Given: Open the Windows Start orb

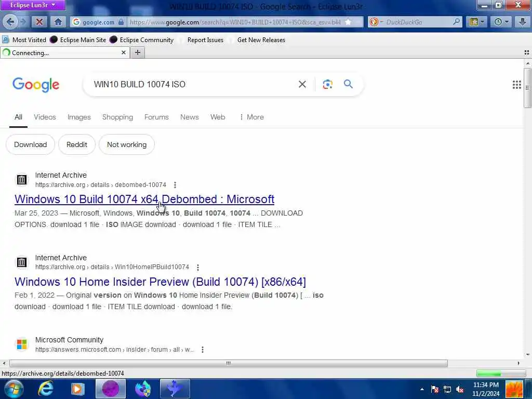Looking at the screenshot, I should [14, 389].
